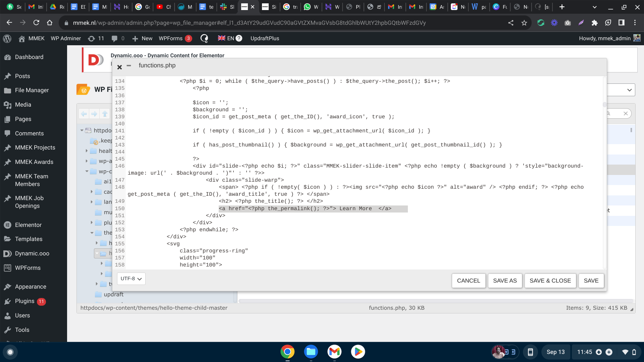Open comments bubble in the admin bar

118,39
